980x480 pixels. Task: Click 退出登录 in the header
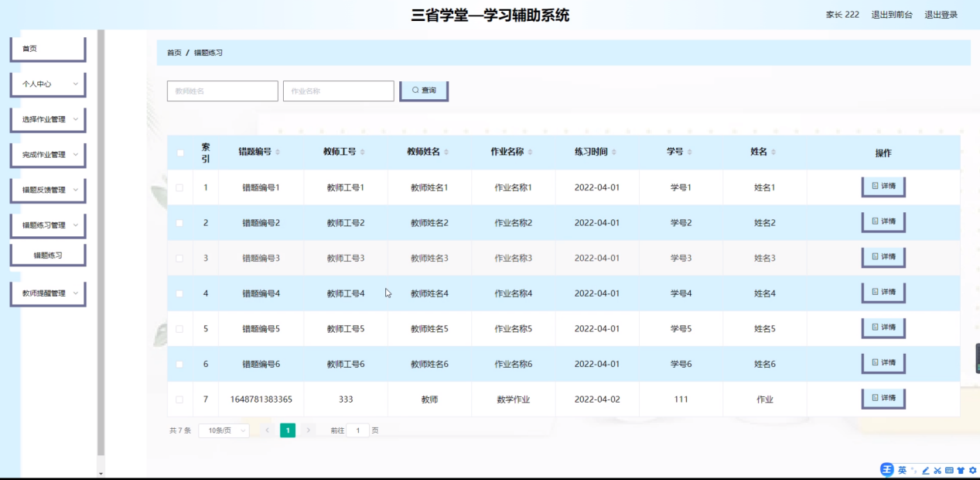[941, 15]
